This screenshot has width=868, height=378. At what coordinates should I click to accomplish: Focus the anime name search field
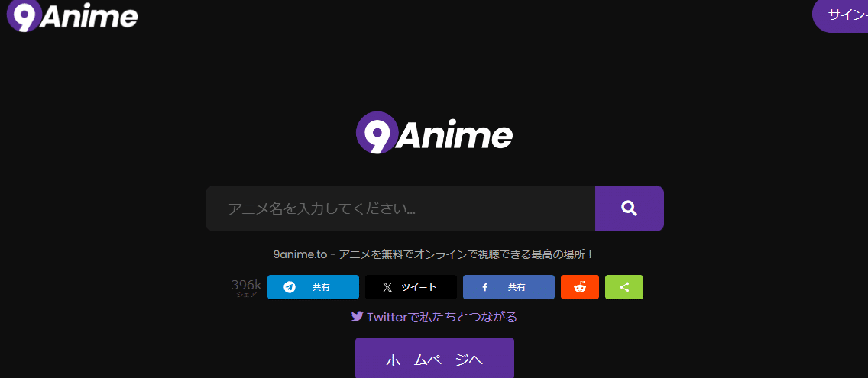tap(400, 208)
